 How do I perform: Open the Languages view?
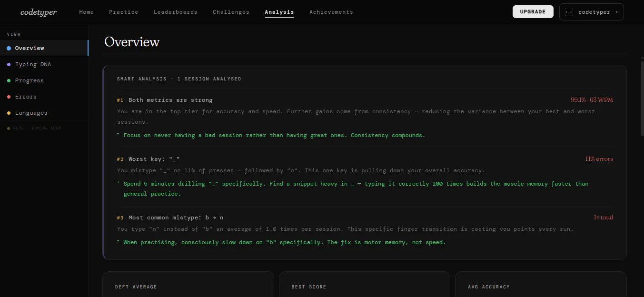(44, 113)
